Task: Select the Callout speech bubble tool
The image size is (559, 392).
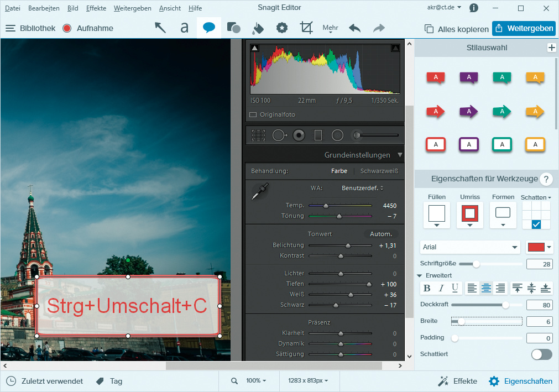Action: (x=208, y=28)
